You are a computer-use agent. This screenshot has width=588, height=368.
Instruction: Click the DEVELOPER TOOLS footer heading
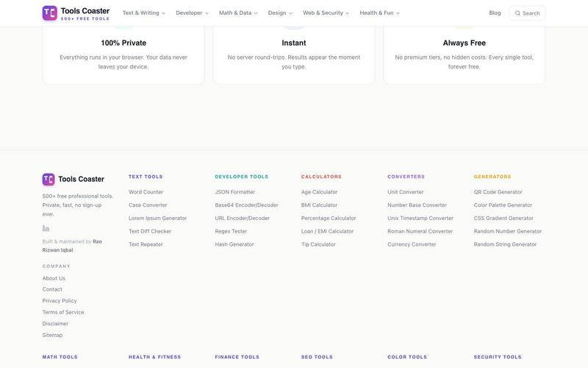point(242,177)
